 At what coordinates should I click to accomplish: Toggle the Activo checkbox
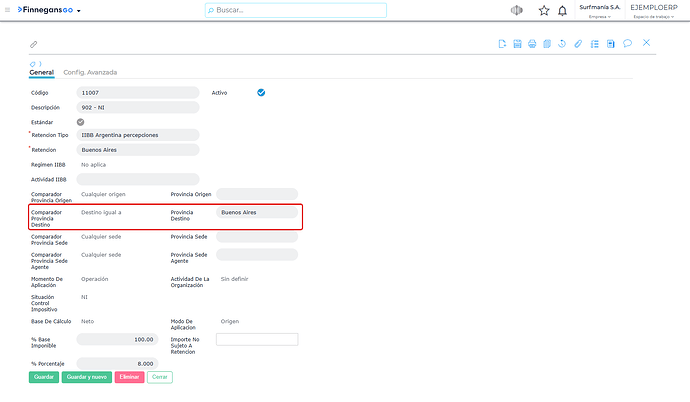261,92
